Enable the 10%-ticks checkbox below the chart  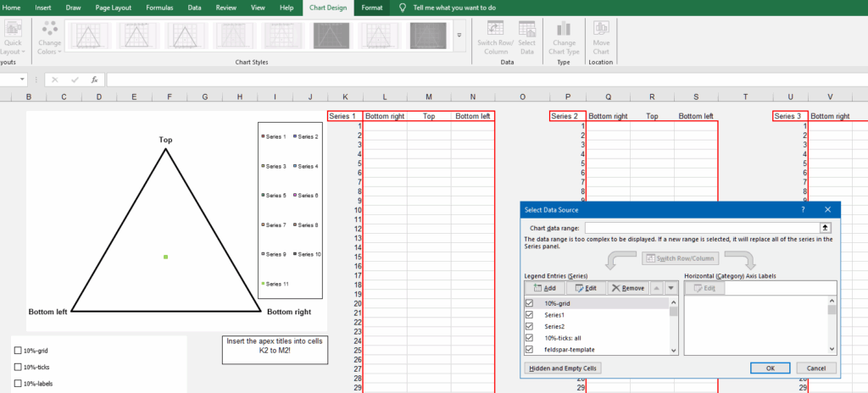point(19,367)
